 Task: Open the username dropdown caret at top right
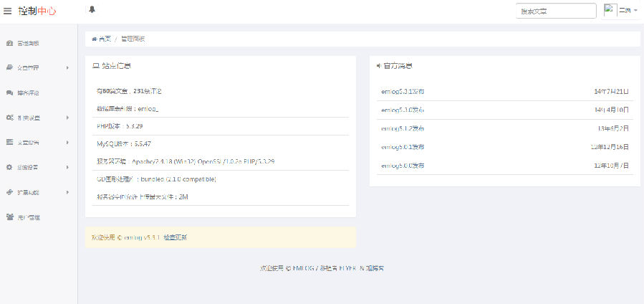[635, 11]
